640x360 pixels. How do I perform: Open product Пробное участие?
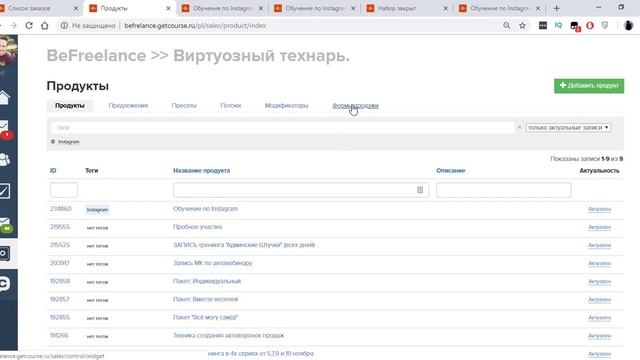click(x=198, y=227)
